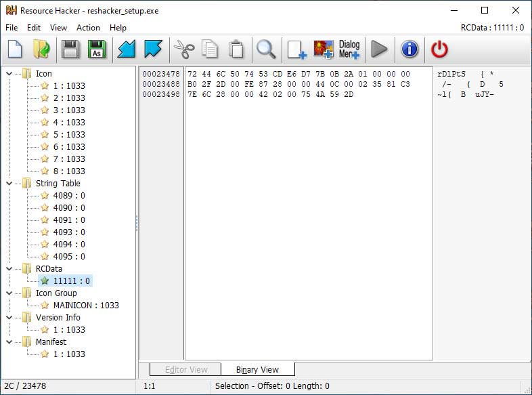
Task: Click the status bar text 2C / 23478
Action: click(25, 386)
